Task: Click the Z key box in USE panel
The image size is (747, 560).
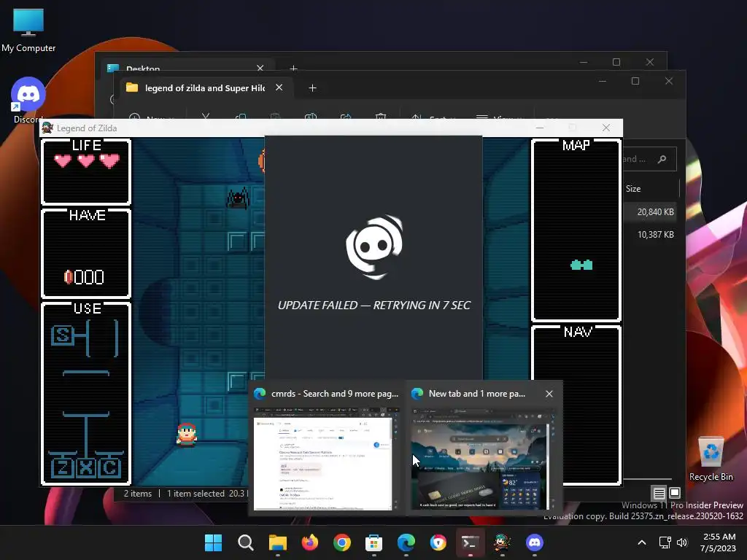Action: click(63, 467)
